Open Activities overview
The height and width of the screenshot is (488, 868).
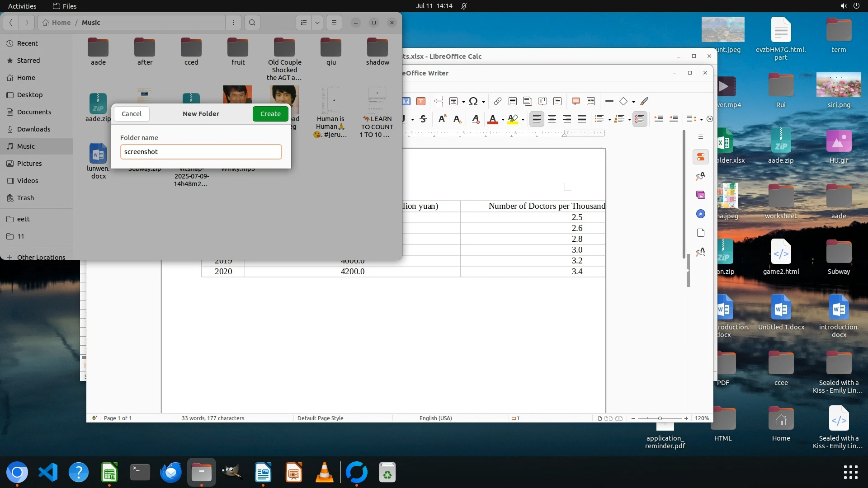(x=22, y=6)
